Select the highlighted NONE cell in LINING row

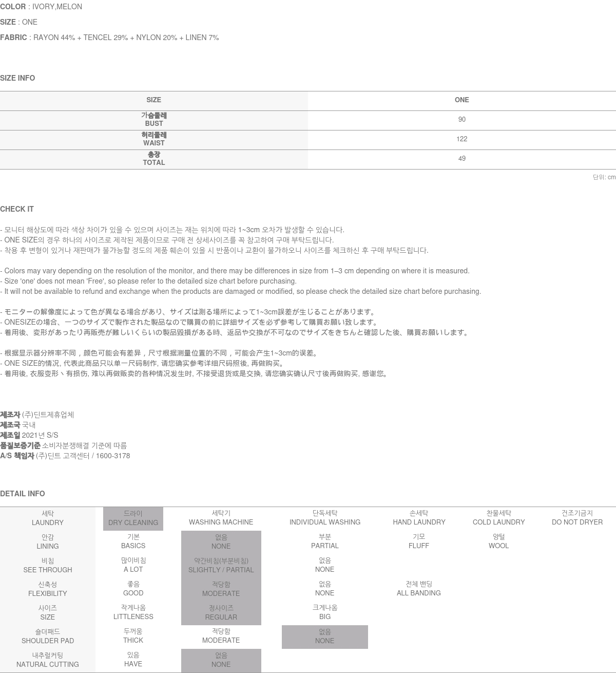tap(221, 542)
